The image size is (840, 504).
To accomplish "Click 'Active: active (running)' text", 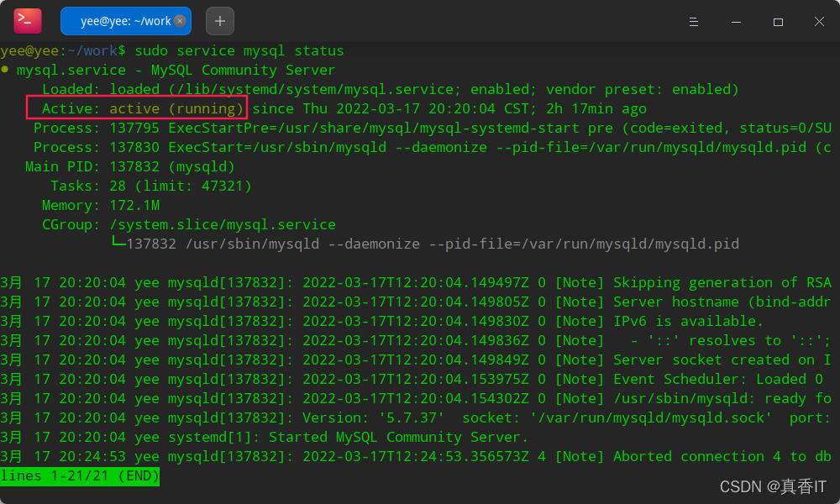I will point(143,108).
